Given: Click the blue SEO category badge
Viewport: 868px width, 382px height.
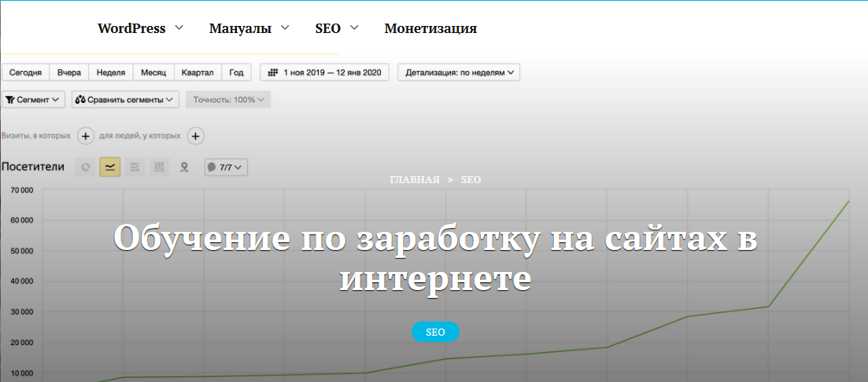Looking at the screenshot, I should [435, 332].
